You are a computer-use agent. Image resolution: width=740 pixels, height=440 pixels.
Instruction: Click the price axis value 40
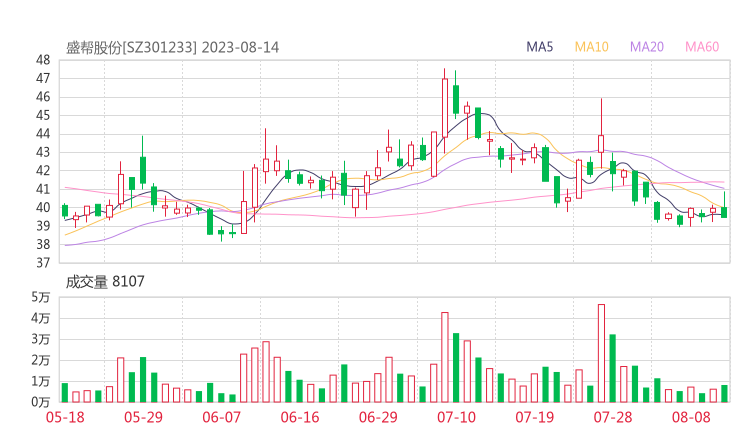pos(43,207)
